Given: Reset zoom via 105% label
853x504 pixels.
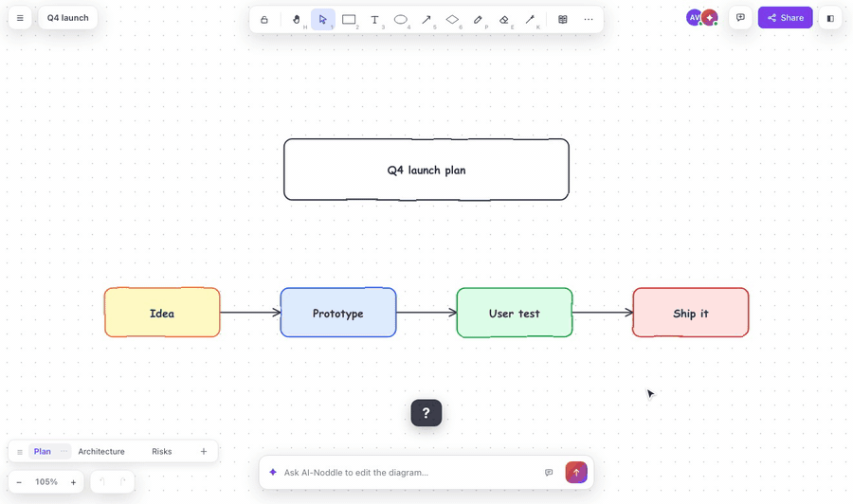Looking at the screenshot, I should pos(46,482).
